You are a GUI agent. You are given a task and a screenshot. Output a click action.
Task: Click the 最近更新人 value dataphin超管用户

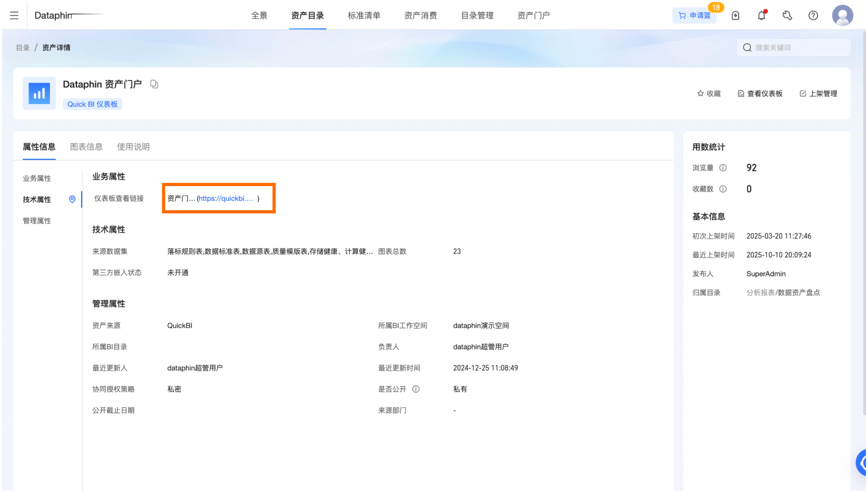click(195, 368)
